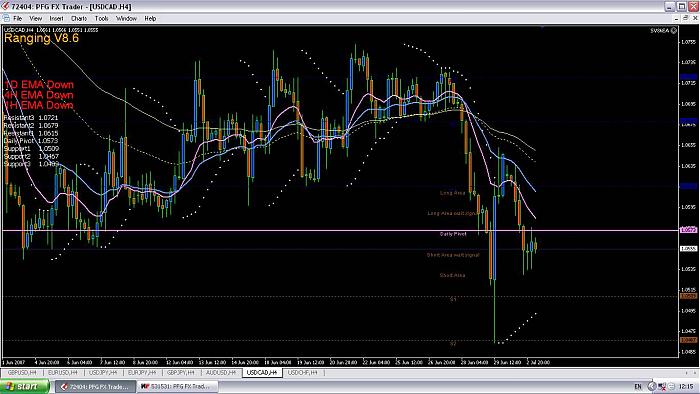700x394 pixels.
Task: Restore down the inner USDCAD chart window
Action: point(686,18)
